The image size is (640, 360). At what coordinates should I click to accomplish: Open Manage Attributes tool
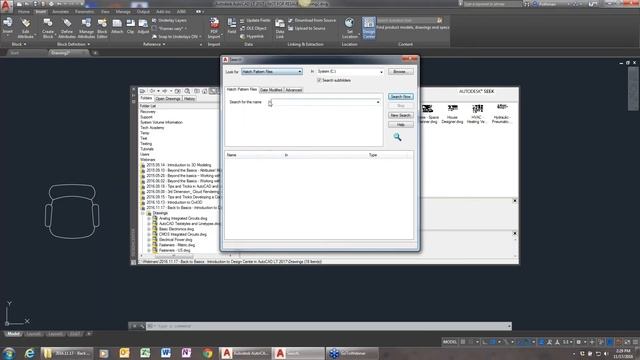pyautogui.click(x=86, y=28)
